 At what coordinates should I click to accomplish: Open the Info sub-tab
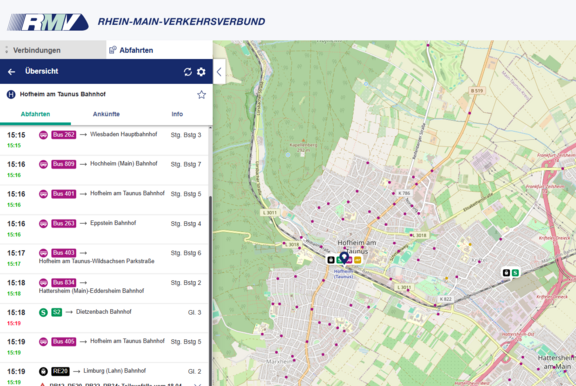point(177,114)
